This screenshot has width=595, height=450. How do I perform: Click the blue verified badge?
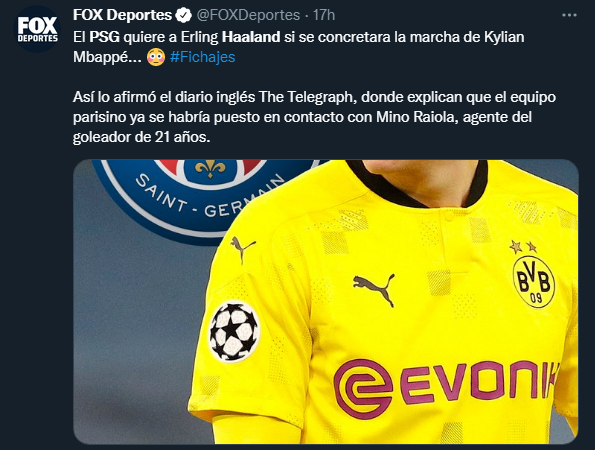point(184,15)
